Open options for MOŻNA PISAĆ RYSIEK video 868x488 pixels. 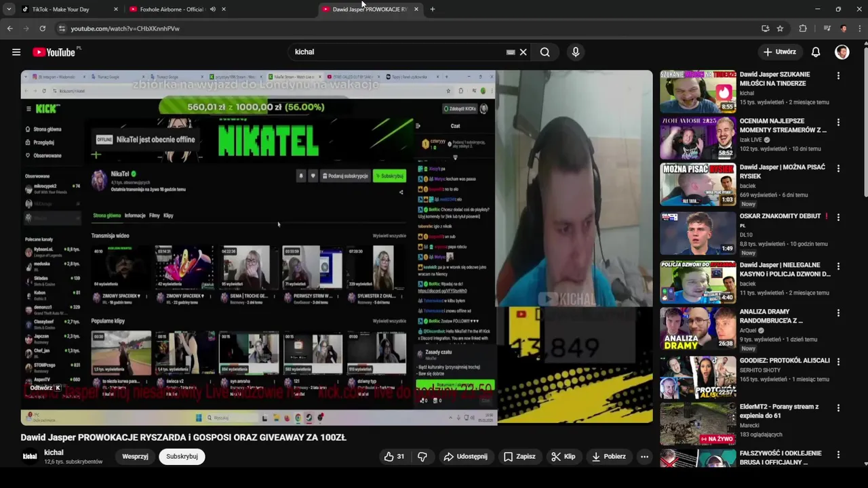click(x=838, y=169)
